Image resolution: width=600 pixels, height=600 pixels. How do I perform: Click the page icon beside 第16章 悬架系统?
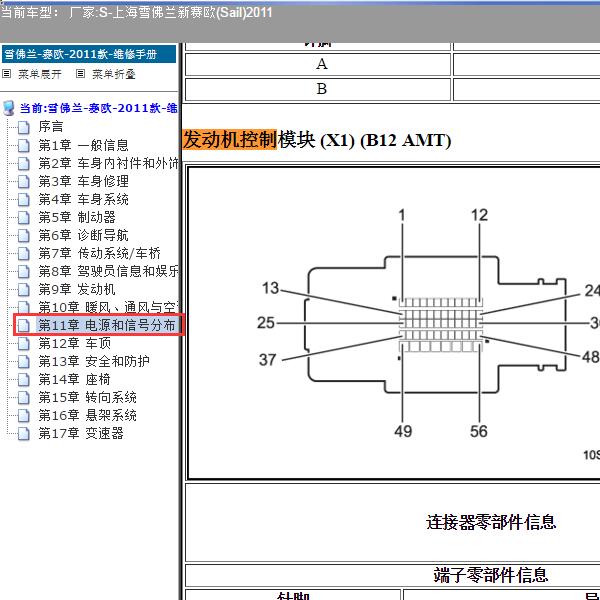coord(24,416)
